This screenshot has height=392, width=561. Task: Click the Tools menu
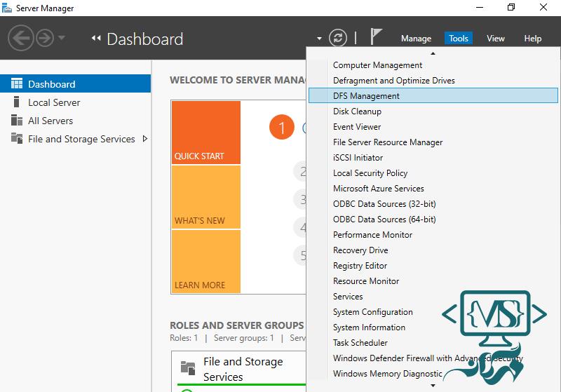[x=459, y=39]
